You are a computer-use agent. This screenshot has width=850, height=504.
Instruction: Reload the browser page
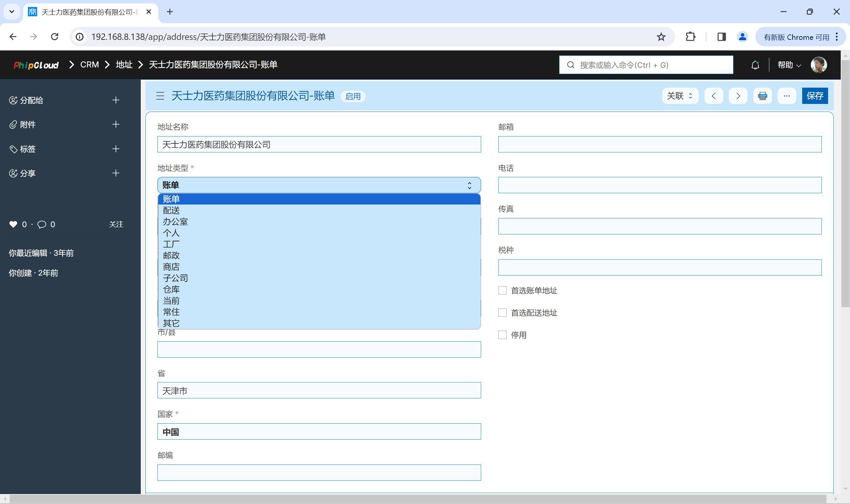(x=54, y=37)
